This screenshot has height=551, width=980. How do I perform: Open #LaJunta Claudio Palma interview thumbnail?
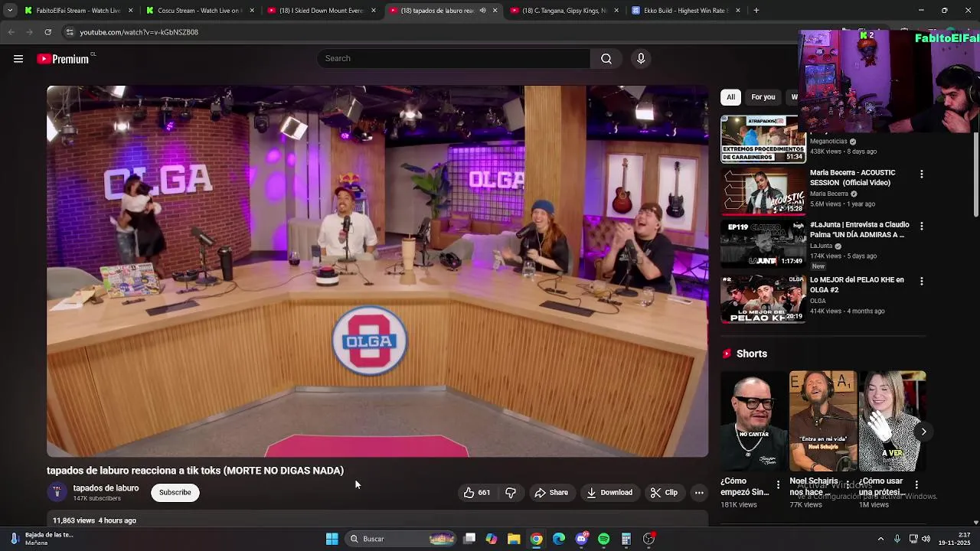763,244
